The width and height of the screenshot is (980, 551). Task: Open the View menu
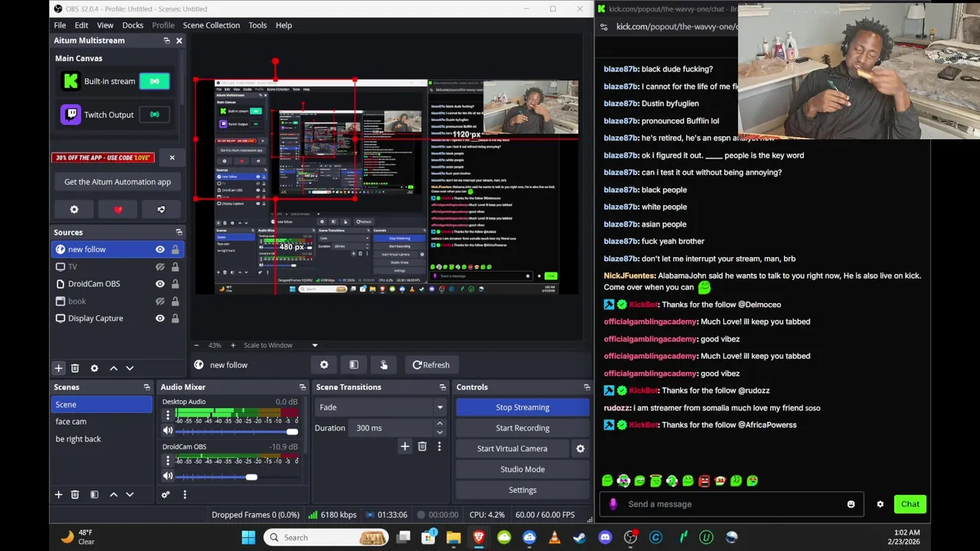(x=105, y=25)
